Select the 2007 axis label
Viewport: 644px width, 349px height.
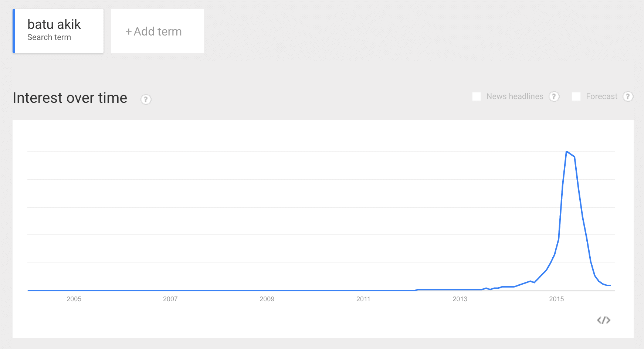pos(170,299)
